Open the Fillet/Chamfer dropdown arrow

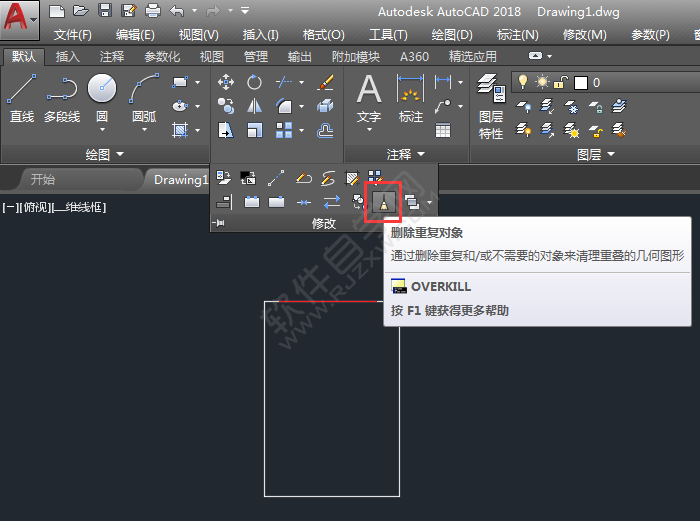(x=301, y=106)
